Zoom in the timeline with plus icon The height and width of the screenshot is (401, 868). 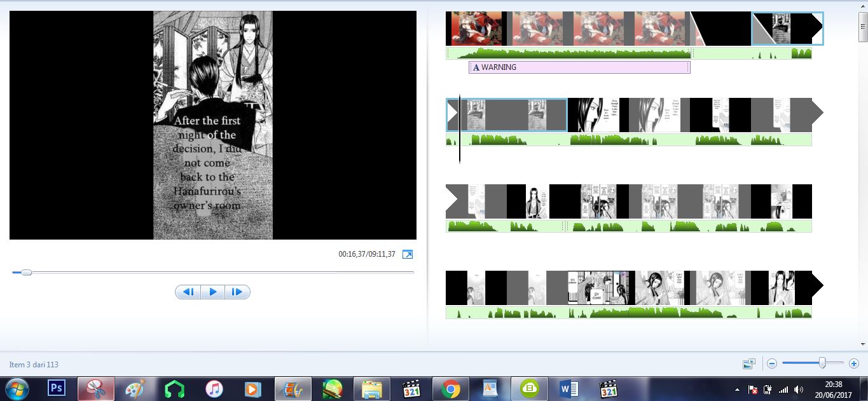[854, 364]
